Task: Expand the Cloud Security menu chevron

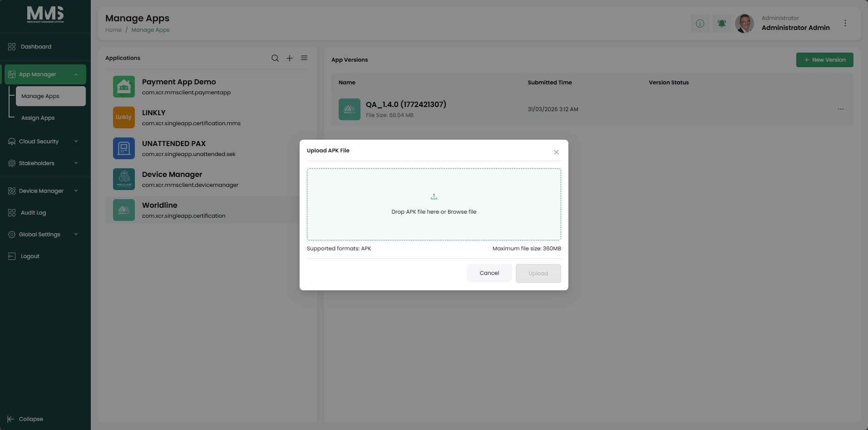Action: click(76, 142)
